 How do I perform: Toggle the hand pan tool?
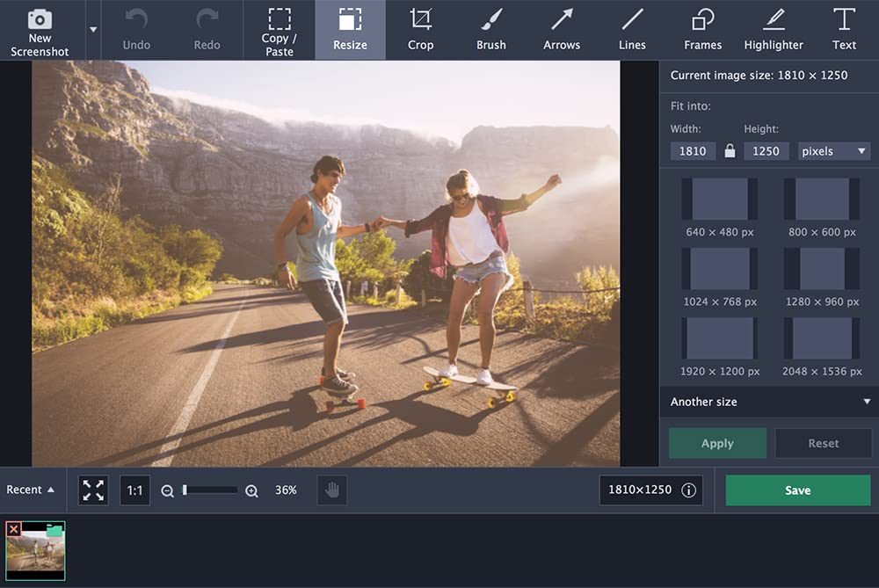[332, 490]
